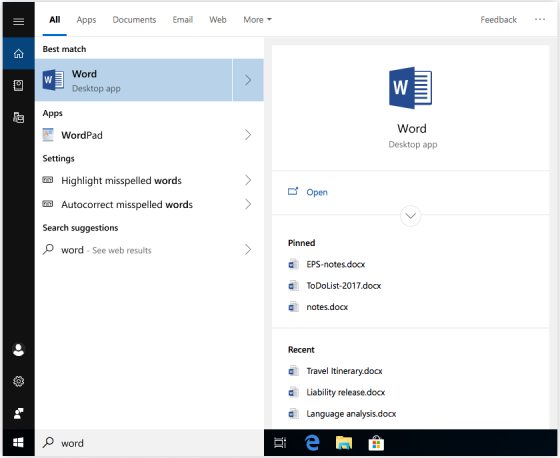Click Open to launch Word
Screen dimensions: 560x458
click(317, 192)
